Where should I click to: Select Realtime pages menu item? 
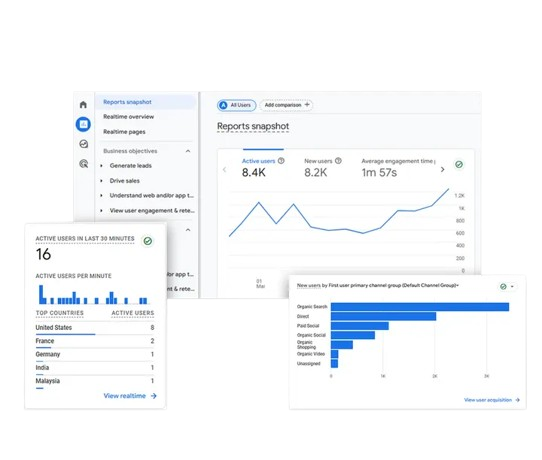pyautogui.click(x=124, y=132)
